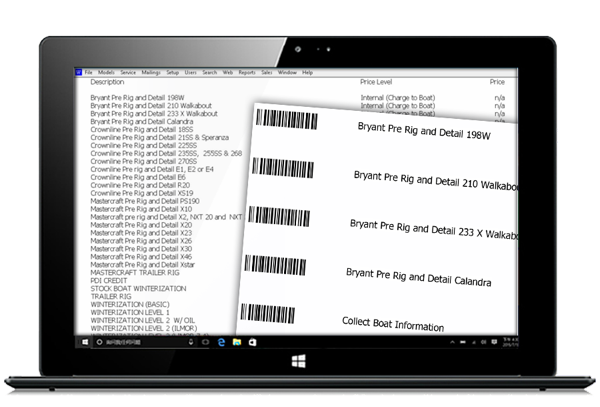Open the Service menu
600x407 pixels.
tap(128, 72)
